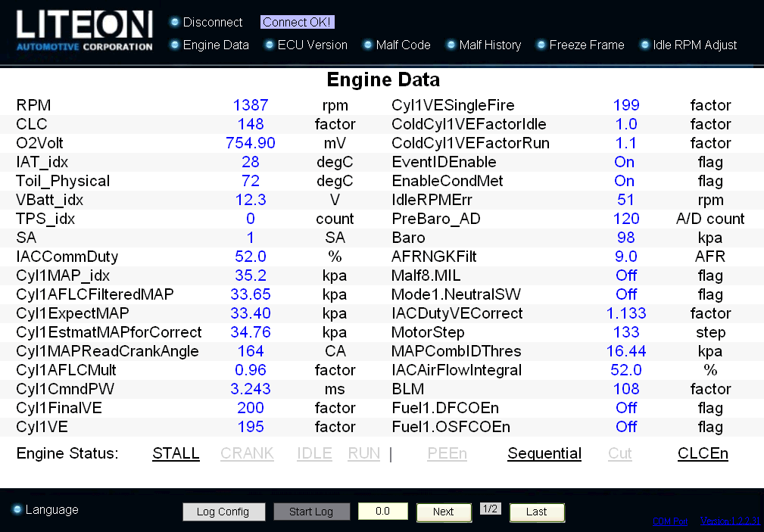Open the Malf Code menu item
Viewport: 764px width, 532px height.
pyautogui.click(x=403, y=45)
